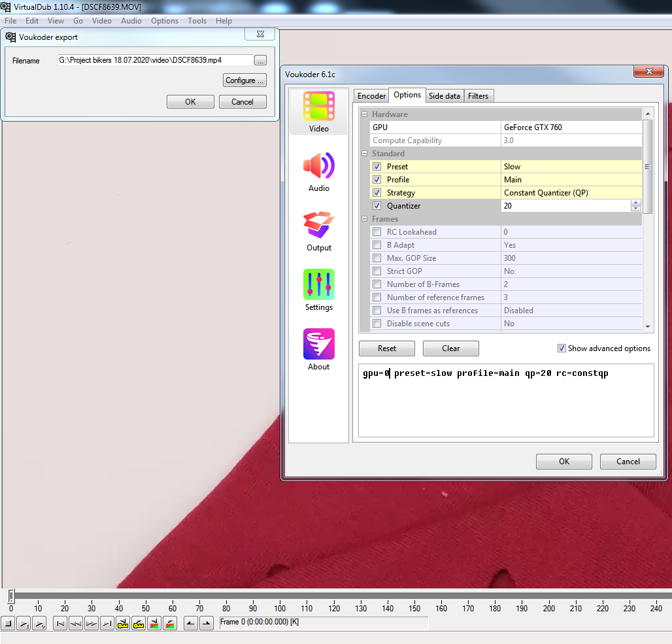Increase Quantizer value with up arrow

[x=635, y=203]
